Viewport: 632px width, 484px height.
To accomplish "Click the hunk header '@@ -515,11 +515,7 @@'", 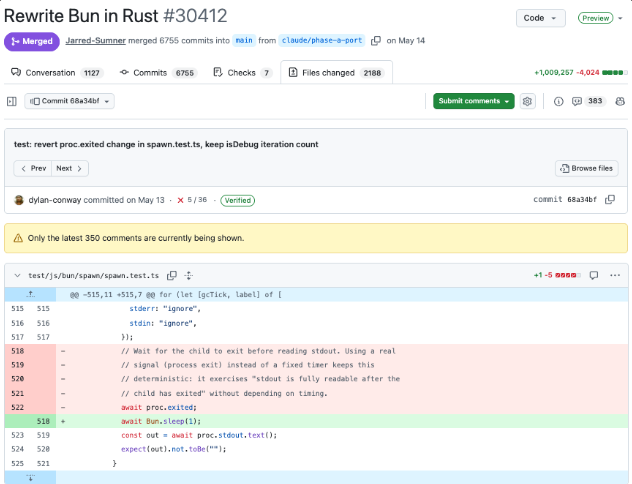I will (x=176, y=295).
